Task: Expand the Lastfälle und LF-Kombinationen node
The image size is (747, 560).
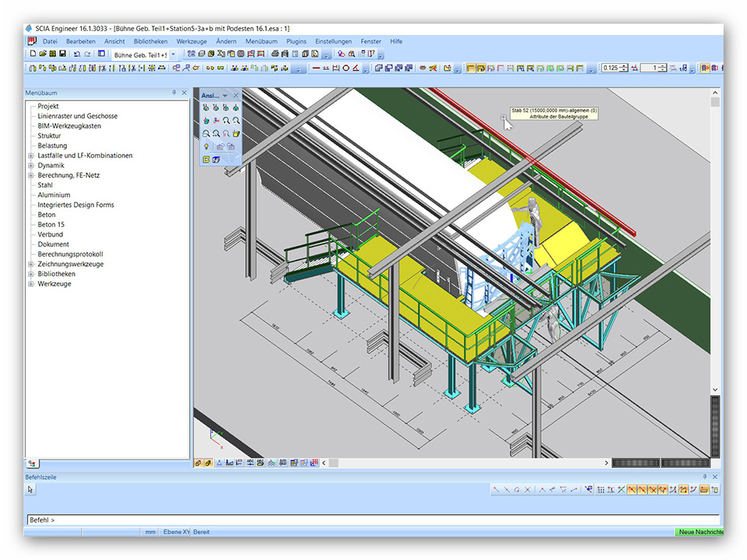Action: pyautogui.click(x=31, y=156)
